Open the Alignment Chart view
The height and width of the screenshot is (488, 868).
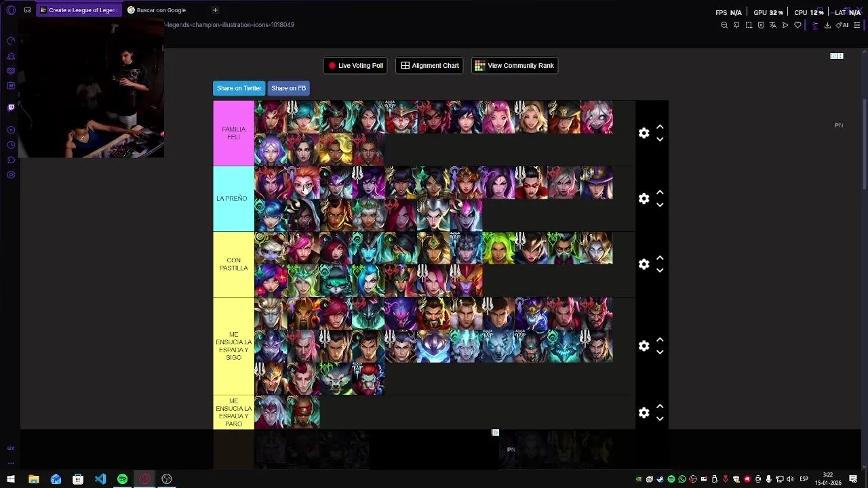[429, 66]
